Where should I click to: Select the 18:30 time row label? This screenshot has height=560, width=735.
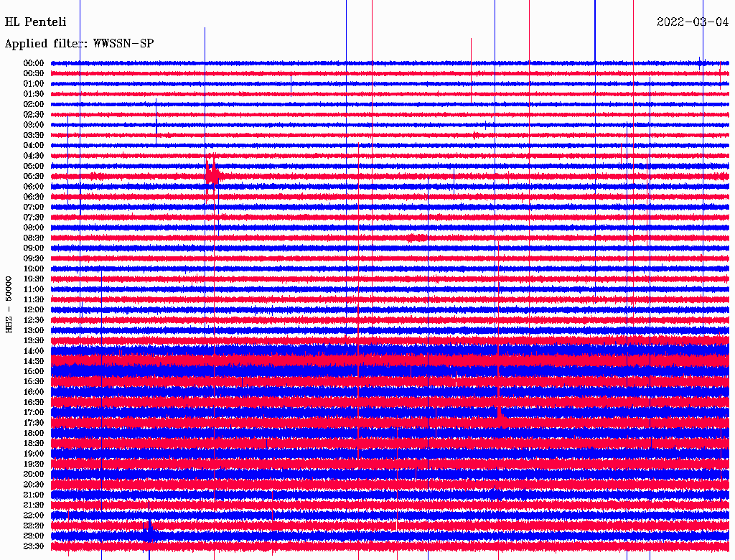[34, 443]
